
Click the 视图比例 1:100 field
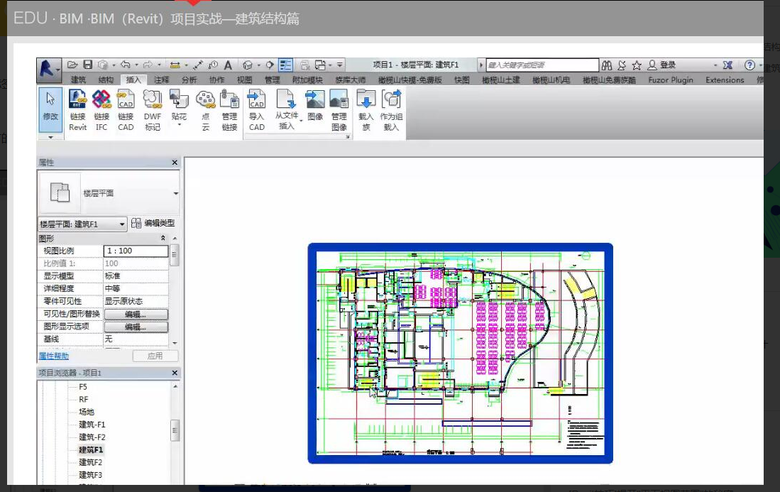point(135,251)
